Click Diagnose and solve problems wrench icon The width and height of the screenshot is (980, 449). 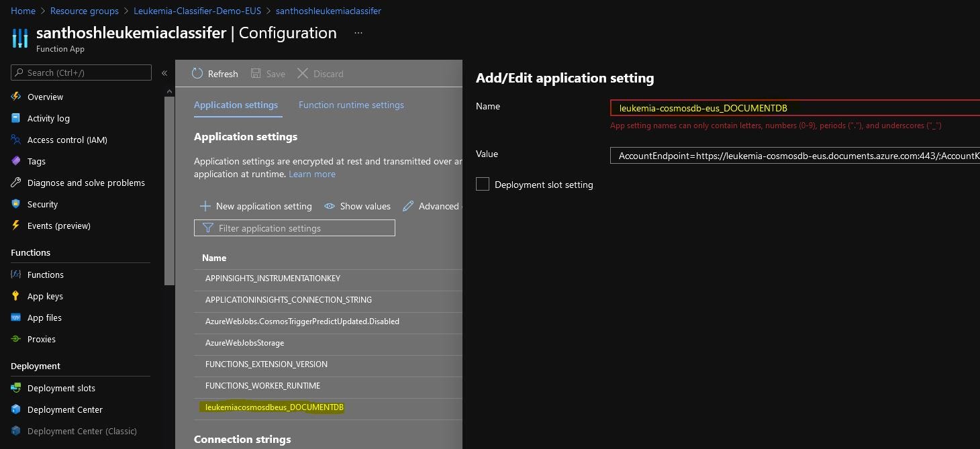click(x=16, y=183)
